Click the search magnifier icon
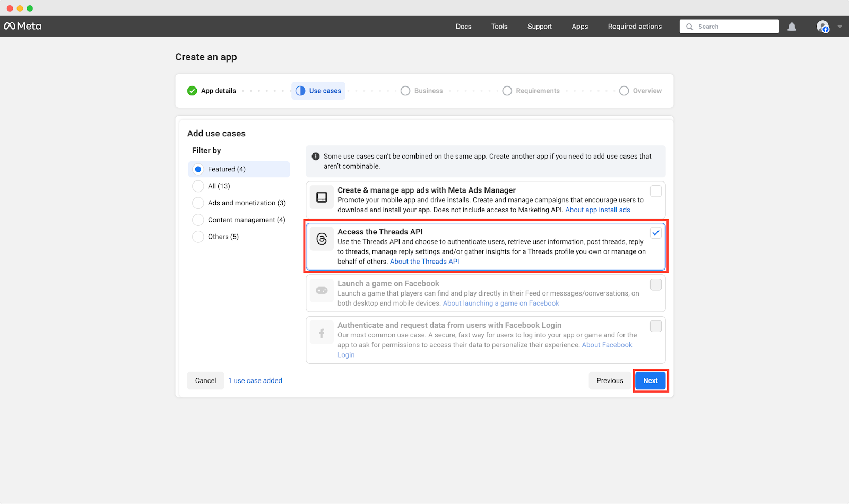Screen dimensions: 849x504 coord(689,26)
